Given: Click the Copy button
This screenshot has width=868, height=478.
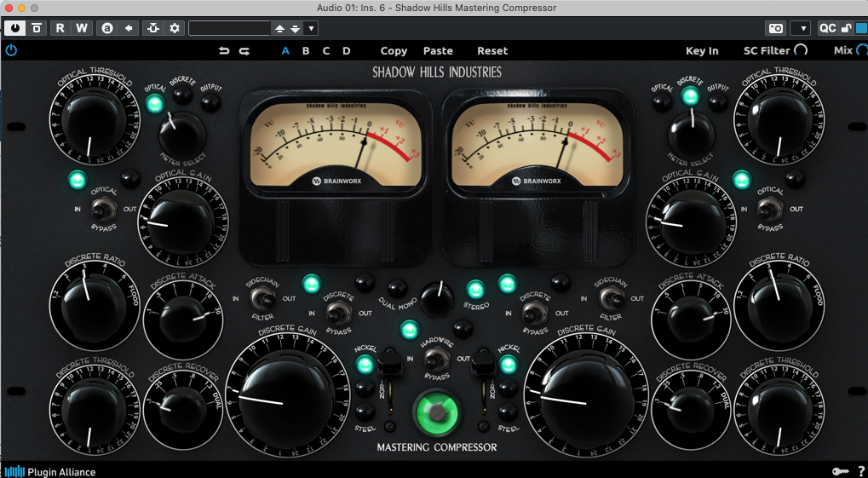Looking at the screenshot, I should tap(394, 51).
